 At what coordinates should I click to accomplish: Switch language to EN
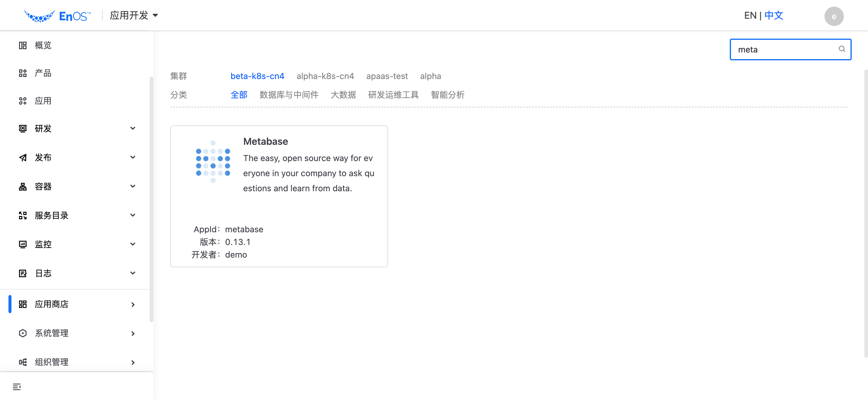(x=750, y=15)
